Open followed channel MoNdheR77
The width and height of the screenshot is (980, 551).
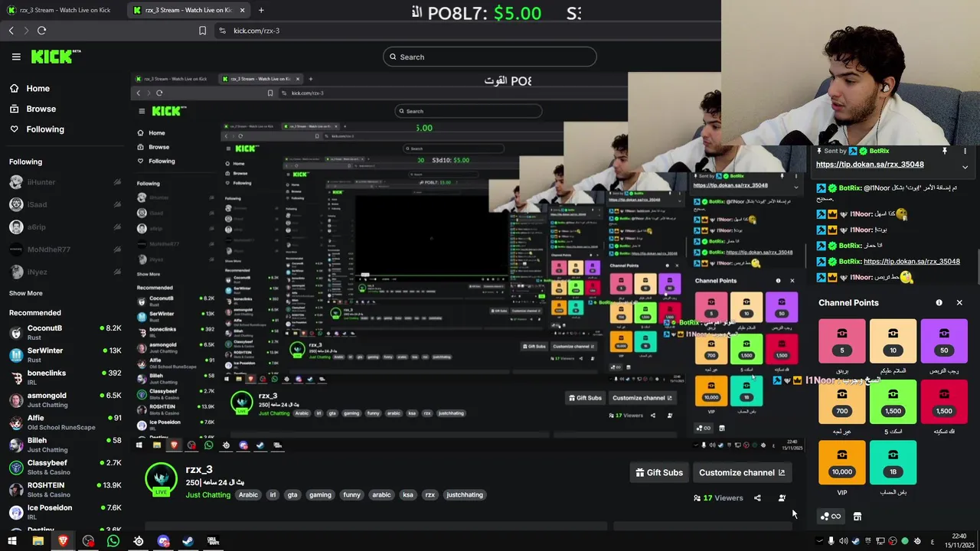tap(65, 249)
